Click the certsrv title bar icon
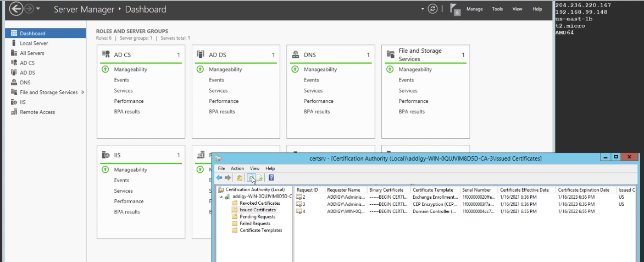This screenshot has height=262, width=644. tap(219, 159)
